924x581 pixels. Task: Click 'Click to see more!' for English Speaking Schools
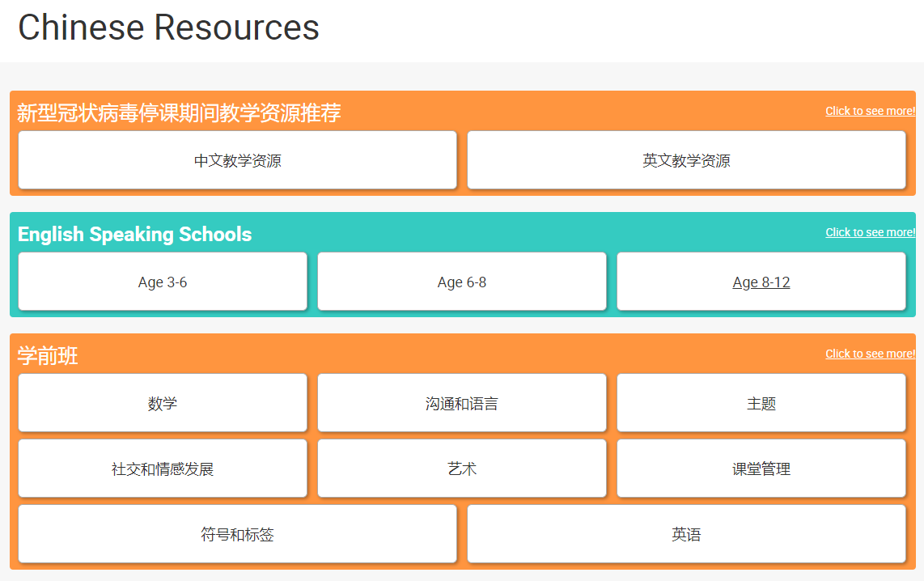point(871,232)
